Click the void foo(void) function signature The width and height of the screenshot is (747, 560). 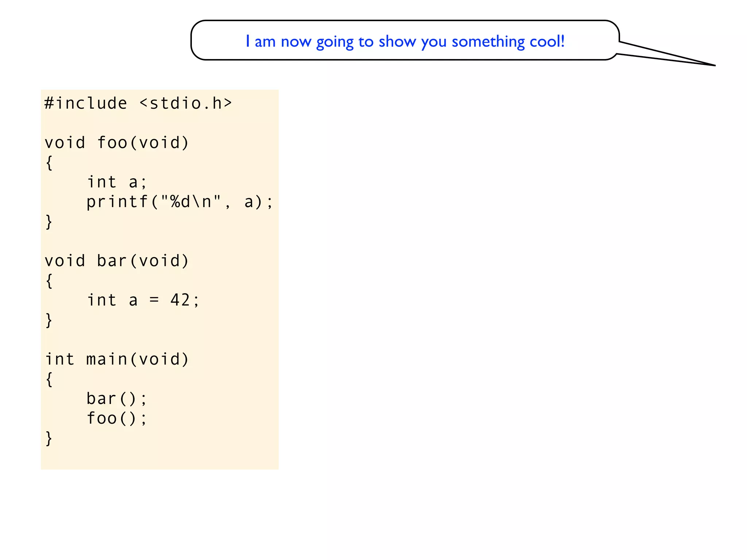pos(117,143)
